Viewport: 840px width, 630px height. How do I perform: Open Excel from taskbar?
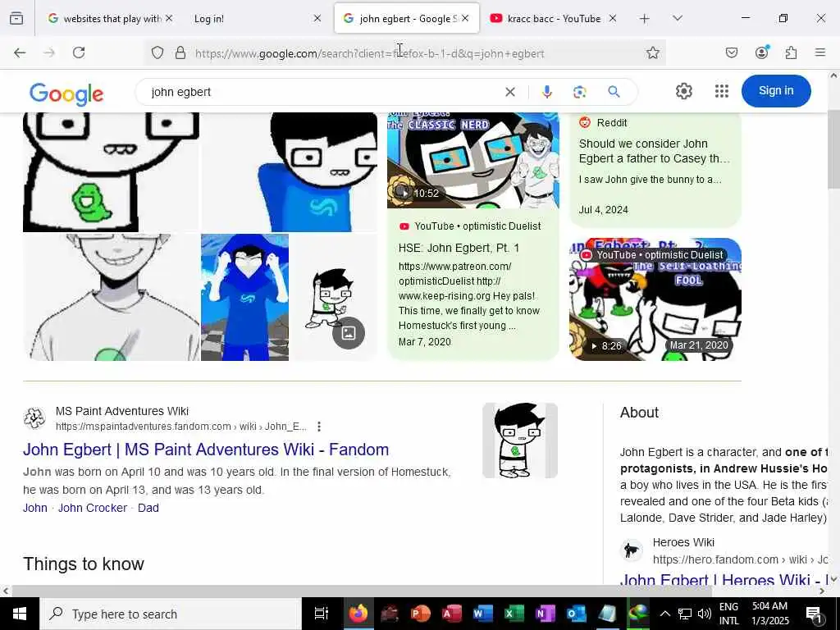[x=514, y=614]
